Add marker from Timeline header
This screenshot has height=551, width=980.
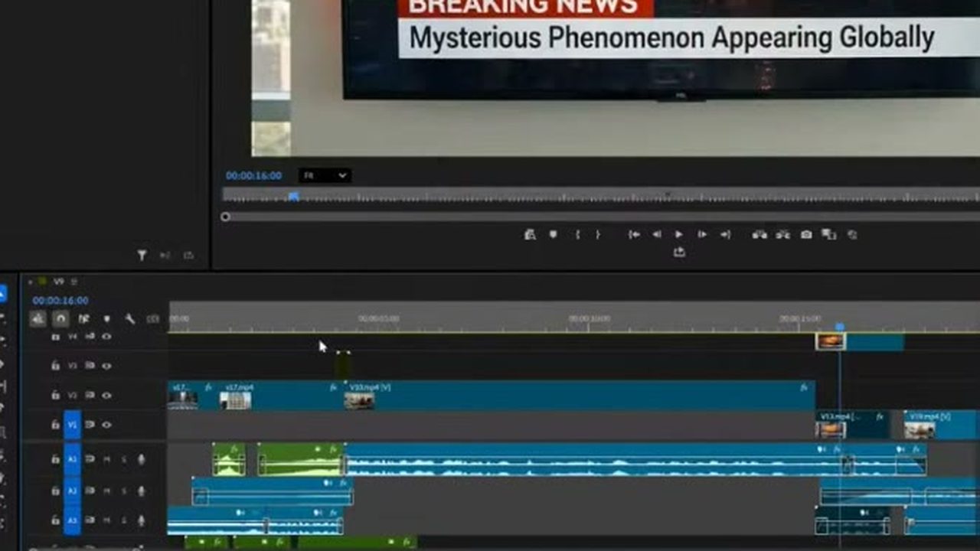(x=107, y=318)
